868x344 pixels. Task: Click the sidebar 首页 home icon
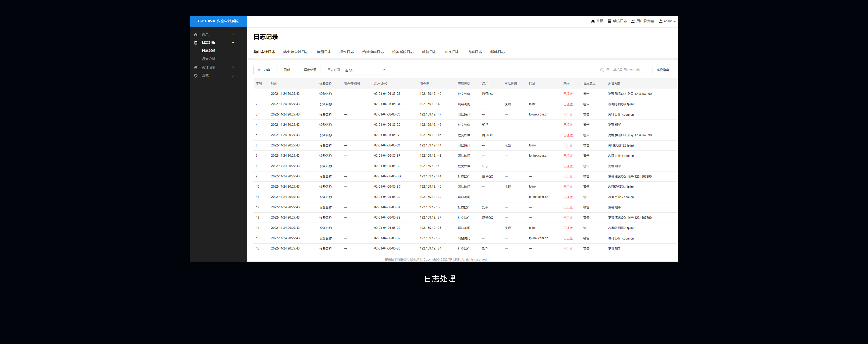[195, 34]
